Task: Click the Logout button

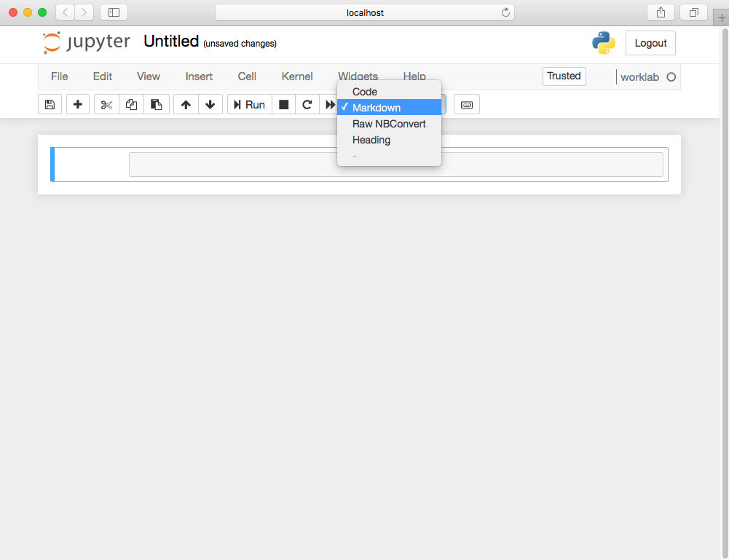Action: click(x=650, y=43)
